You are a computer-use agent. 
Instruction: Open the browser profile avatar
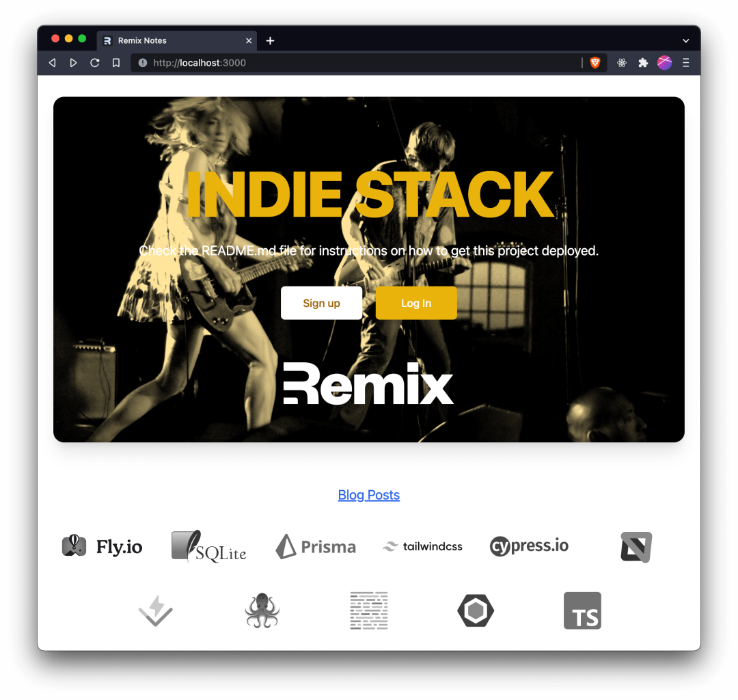click(664, 63)
